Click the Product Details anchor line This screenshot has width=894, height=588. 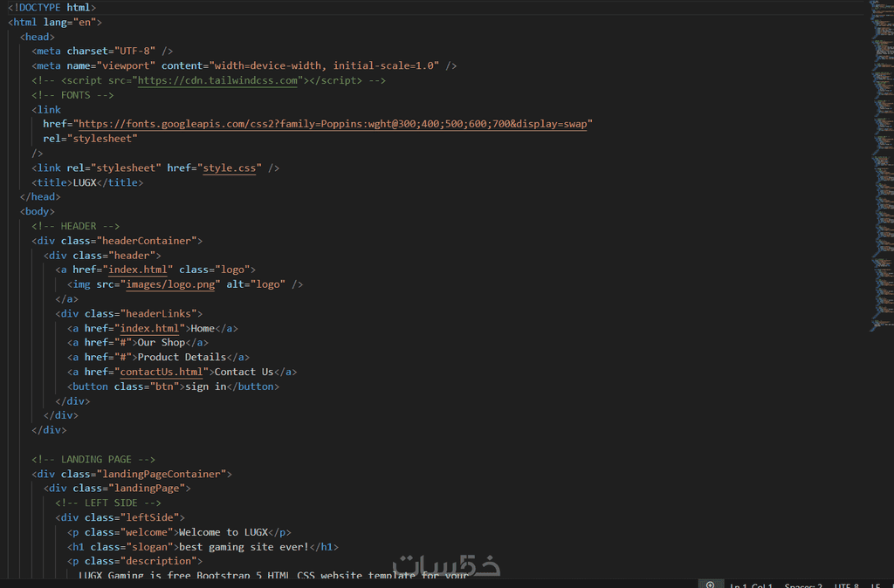click(x=159, y=357)
